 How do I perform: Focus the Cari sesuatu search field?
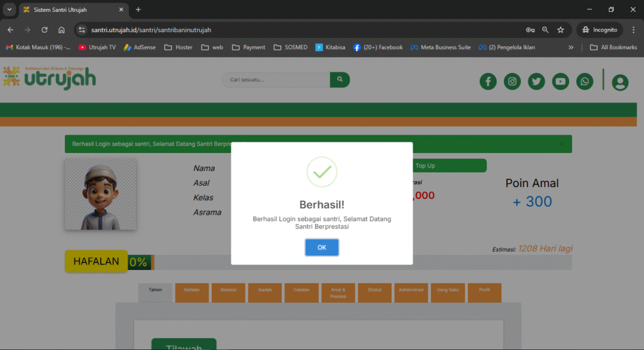click(x=276, y=80)
